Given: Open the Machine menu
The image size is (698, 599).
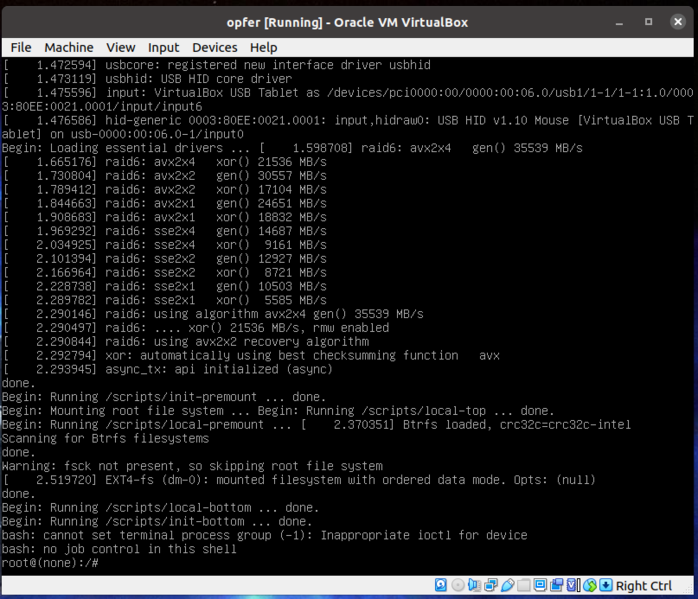Looking at the screenshot, I should tap(68, 47).
